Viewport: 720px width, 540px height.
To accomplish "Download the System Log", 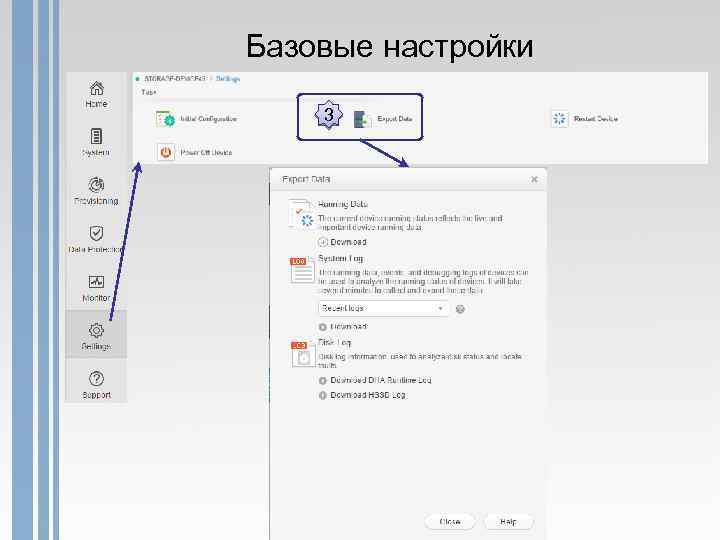I will coord(343,327).
